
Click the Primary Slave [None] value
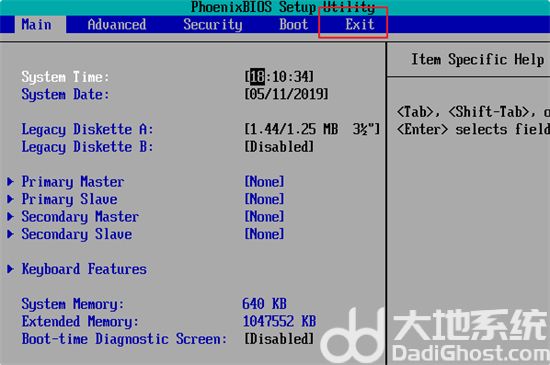(264, 199)
